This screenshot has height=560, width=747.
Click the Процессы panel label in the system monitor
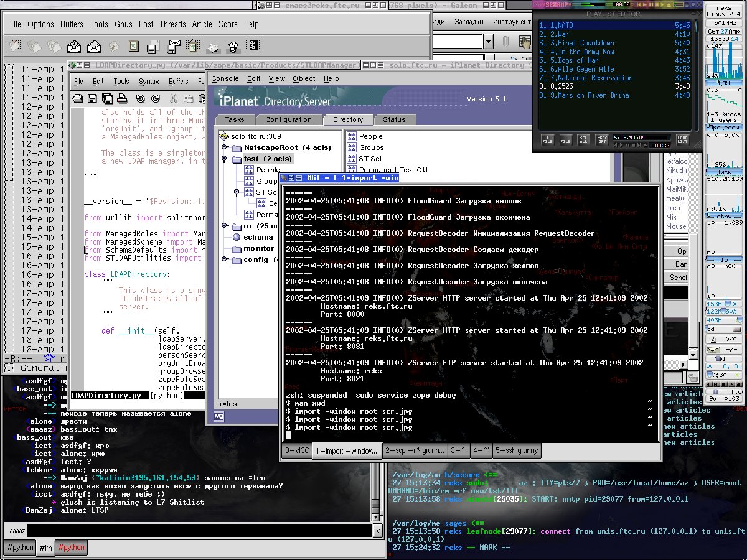click(723, 126)
